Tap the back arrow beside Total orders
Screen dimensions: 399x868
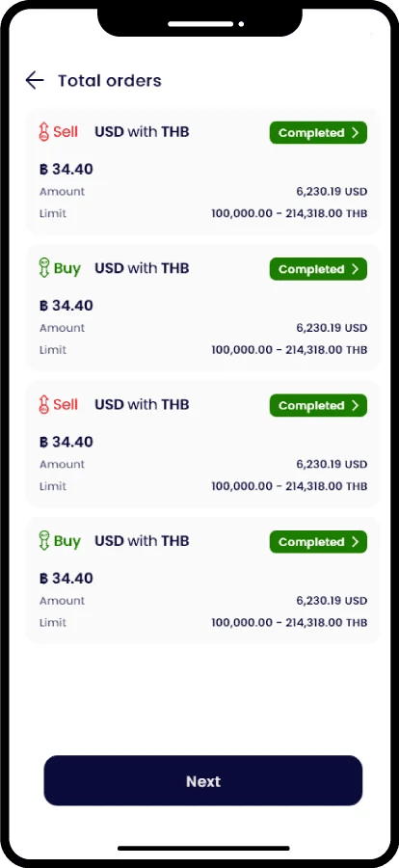(x=35, y=80)
